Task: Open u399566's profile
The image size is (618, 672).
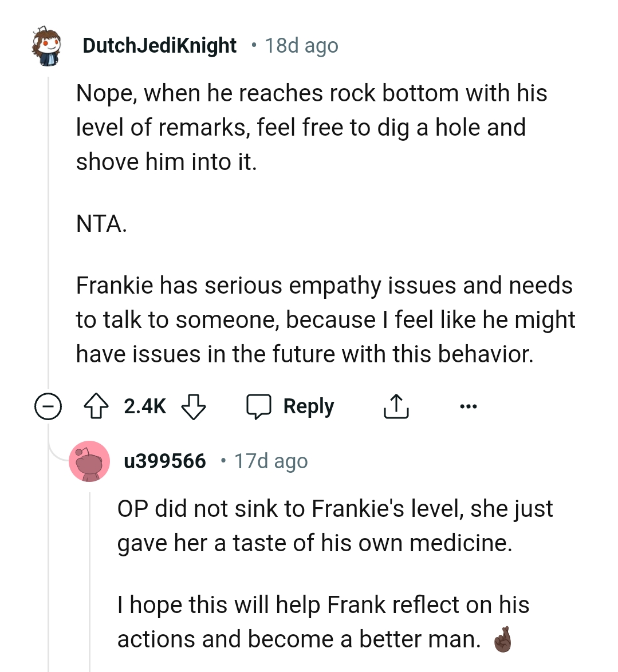Action: (x=164, y=461)
